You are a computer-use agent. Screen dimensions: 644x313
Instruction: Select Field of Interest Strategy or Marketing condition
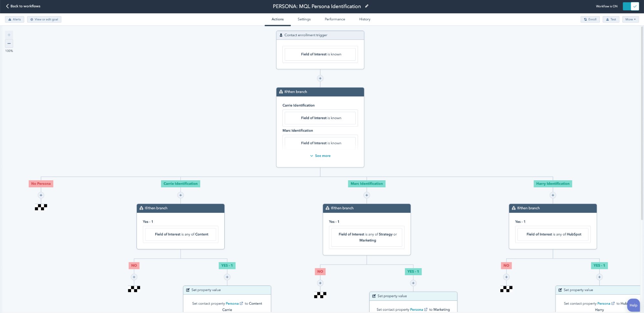(367, 237)
